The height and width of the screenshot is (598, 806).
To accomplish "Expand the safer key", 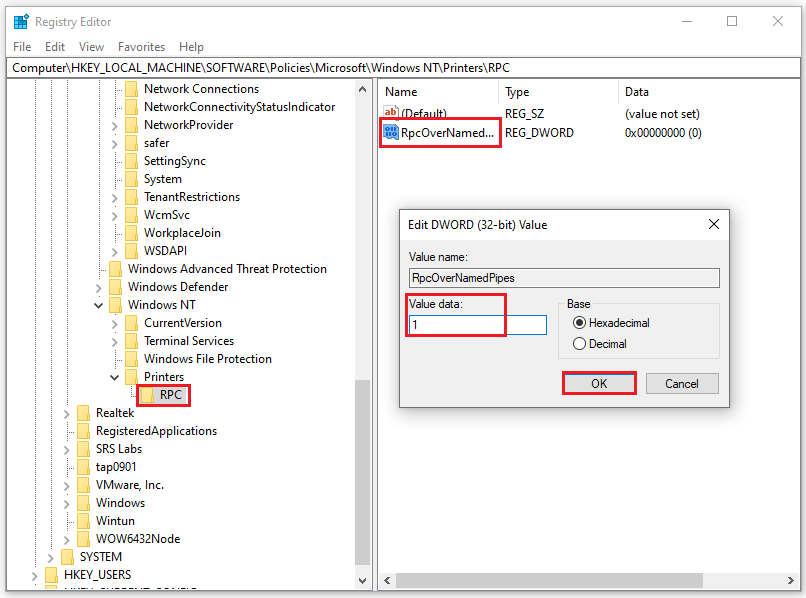I will coord(115,144).
